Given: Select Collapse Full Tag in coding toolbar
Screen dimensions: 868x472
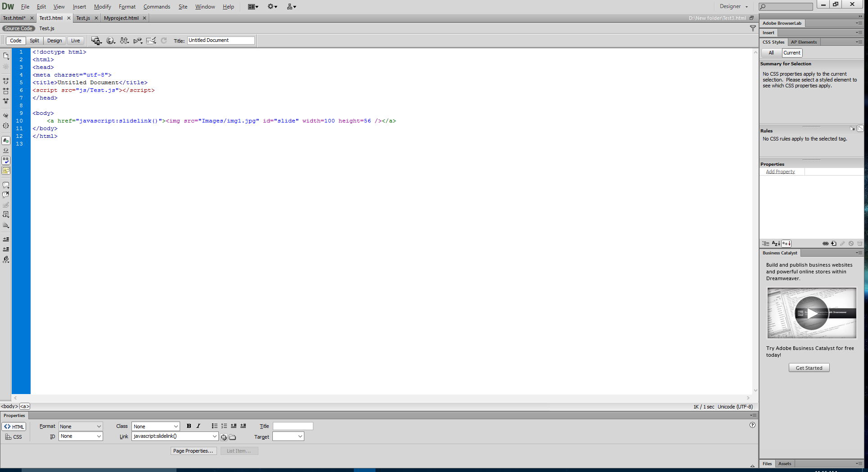Looking at the screenshot, I should click(x=6, y=82).
